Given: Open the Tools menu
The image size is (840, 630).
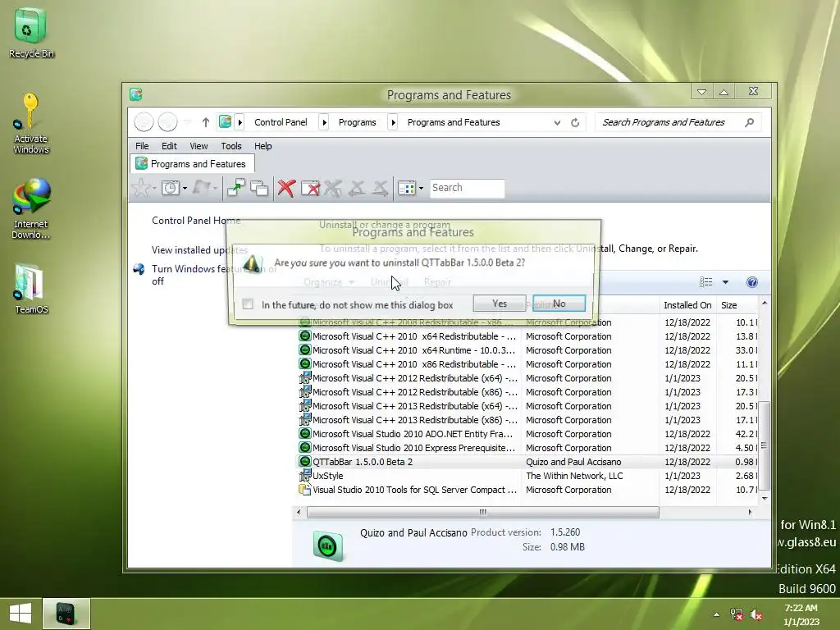Looking at the screenshot, I should (x=231, y=146).
